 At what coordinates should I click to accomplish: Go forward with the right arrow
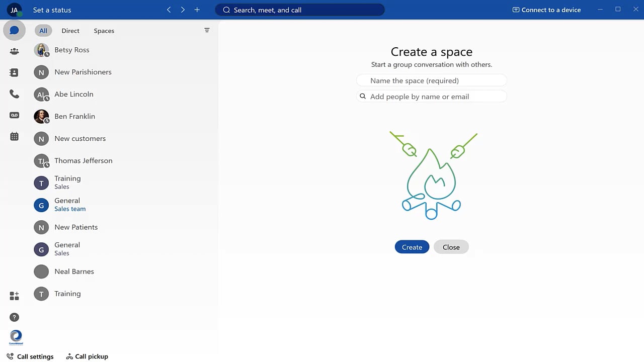tap(183, 10)
